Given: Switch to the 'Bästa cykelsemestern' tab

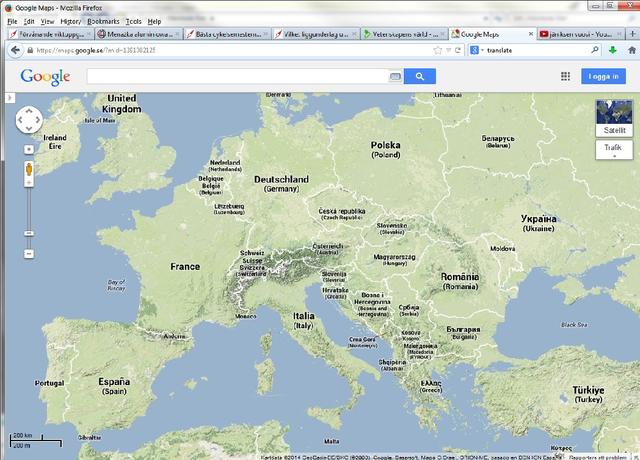Looking at the screenshot, I should click(x=227, y=34).
